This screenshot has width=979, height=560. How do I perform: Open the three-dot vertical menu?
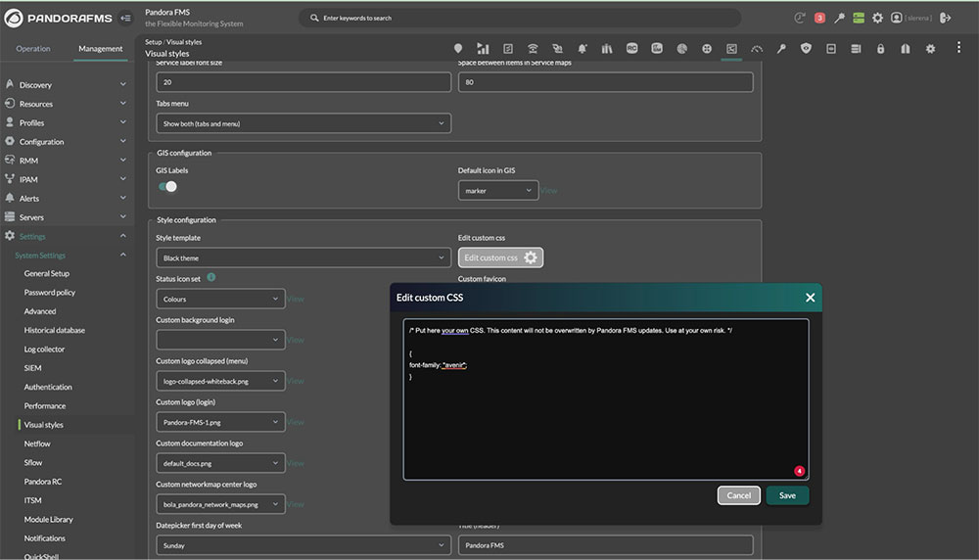tap(958, 47)
